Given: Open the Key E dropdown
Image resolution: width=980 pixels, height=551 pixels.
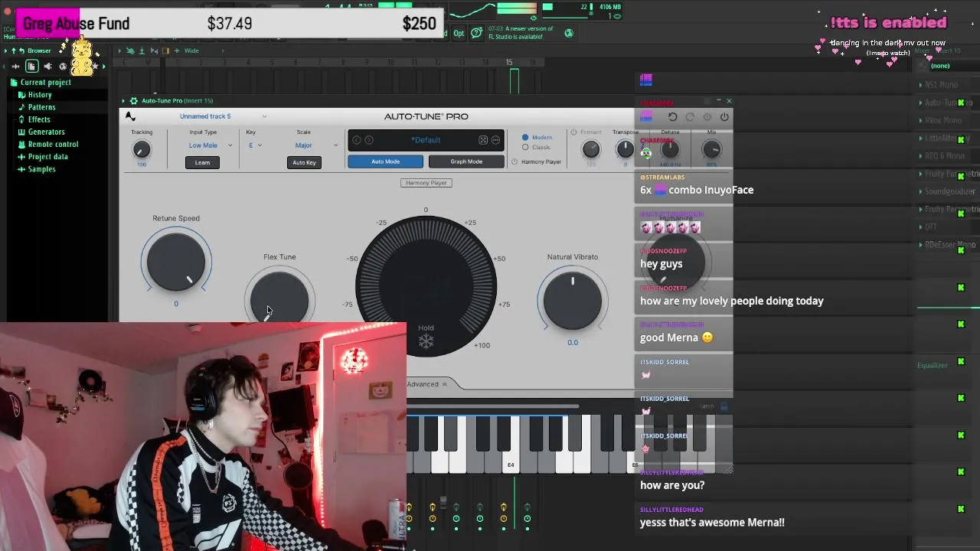Looking at the screenshot, I should coord(255,145).
